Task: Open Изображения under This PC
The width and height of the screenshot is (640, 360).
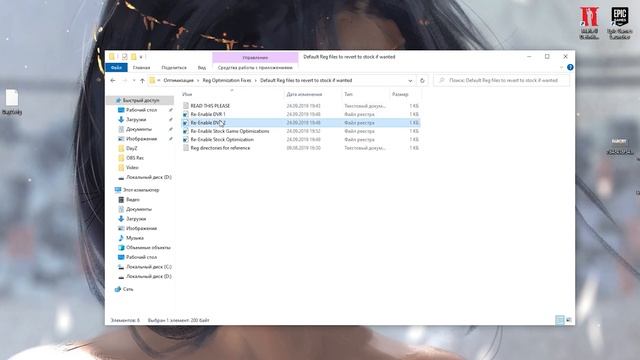Action: point(141,229)
